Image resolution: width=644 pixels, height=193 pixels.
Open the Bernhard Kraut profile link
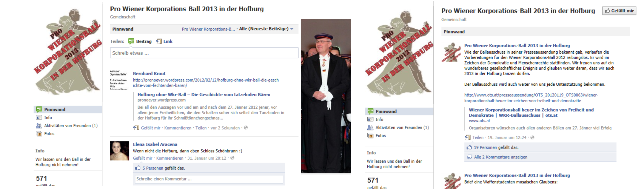coord(149,73)
